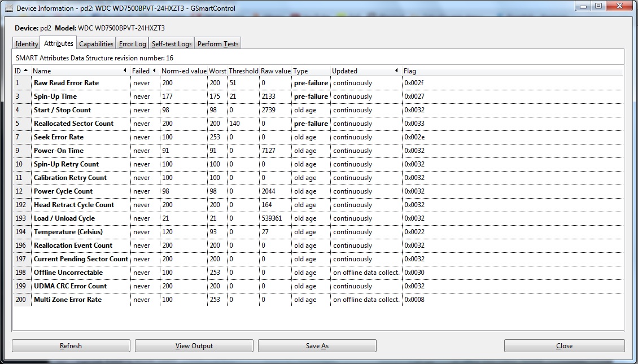
Task: Click flag 0x0022 in Temperature row
Action: tap(414, 232)
